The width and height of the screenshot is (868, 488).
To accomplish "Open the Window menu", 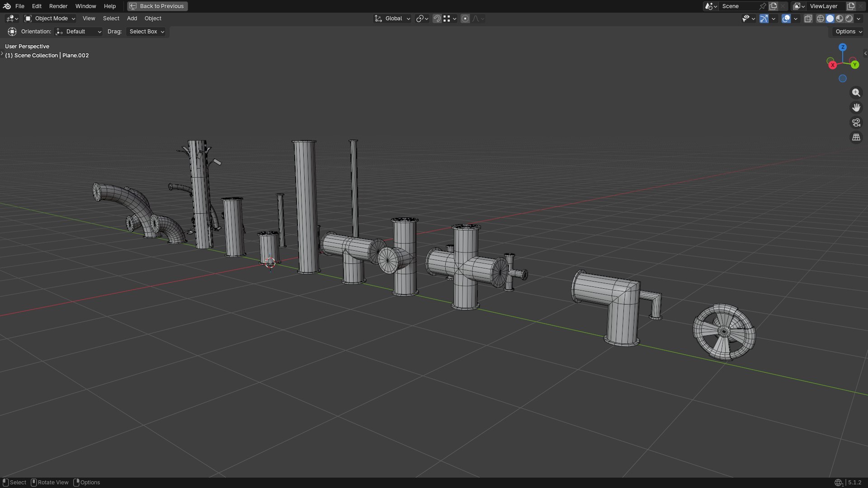I will point(85,6).
